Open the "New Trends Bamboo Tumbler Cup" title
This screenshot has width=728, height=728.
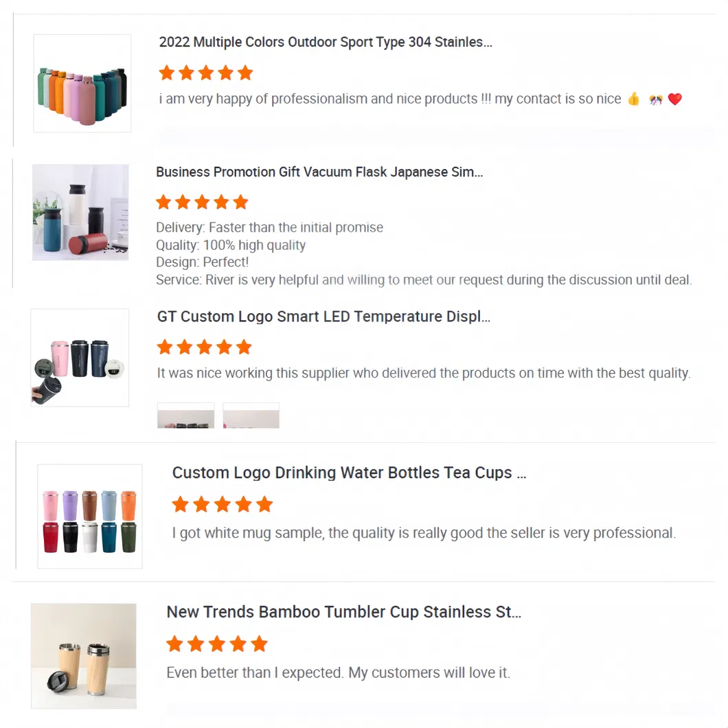coord(343,612)
